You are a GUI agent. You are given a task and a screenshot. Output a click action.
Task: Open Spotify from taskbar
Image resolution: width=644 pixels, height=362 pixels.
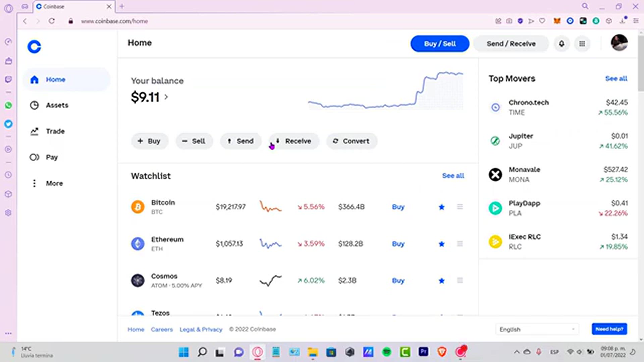pyautogui.click(x=387, y=352)
